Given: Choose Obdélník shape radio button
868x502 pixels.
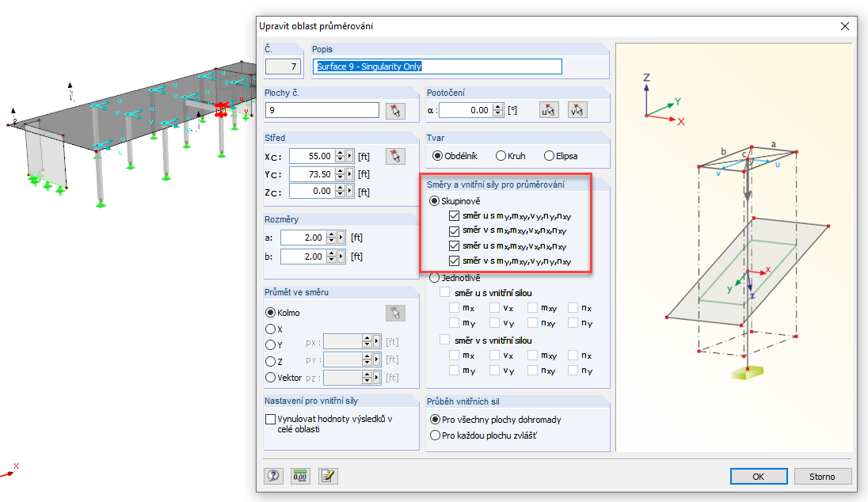Looking at the screenshot, I should click(x=437, y=156).
